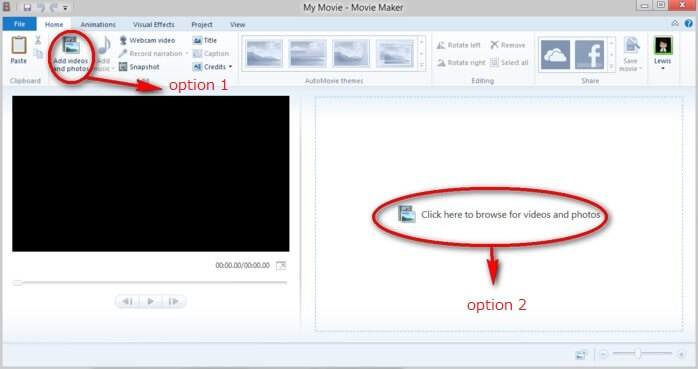
Task: Share the movie to Facebook
Action: click(589, 55)
